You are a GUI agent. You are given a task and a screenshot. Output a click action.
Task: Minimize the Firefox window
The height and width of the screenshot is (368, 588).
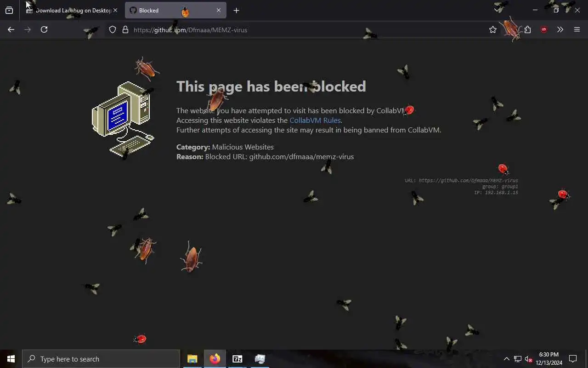(x=535, y=10)
